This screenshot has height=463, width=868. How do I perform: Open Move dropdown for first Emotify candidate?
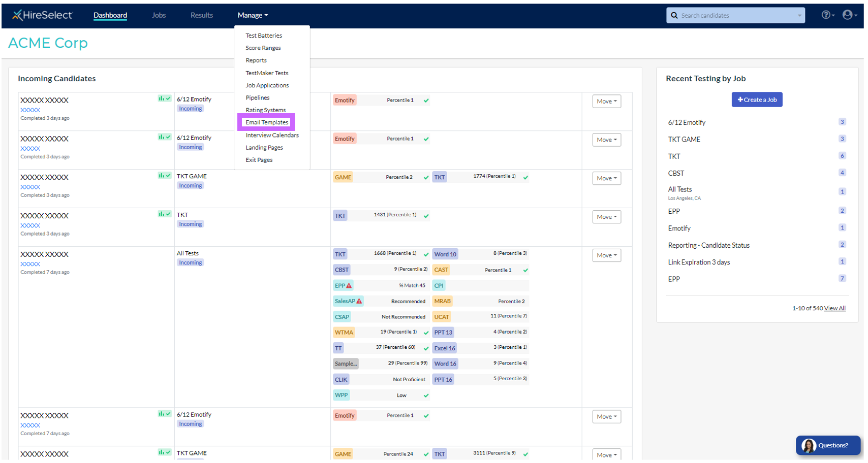[x=607, y=101]
